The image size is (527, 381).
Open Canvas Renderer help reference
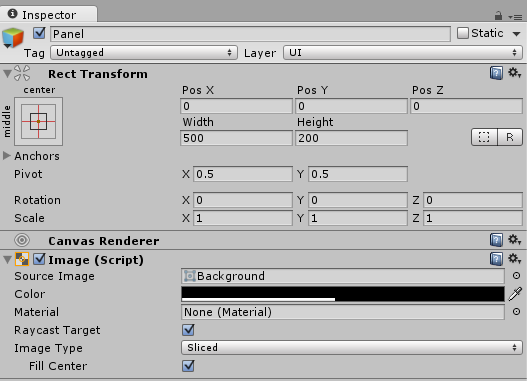pyautogui.click(x=496, y=240)
